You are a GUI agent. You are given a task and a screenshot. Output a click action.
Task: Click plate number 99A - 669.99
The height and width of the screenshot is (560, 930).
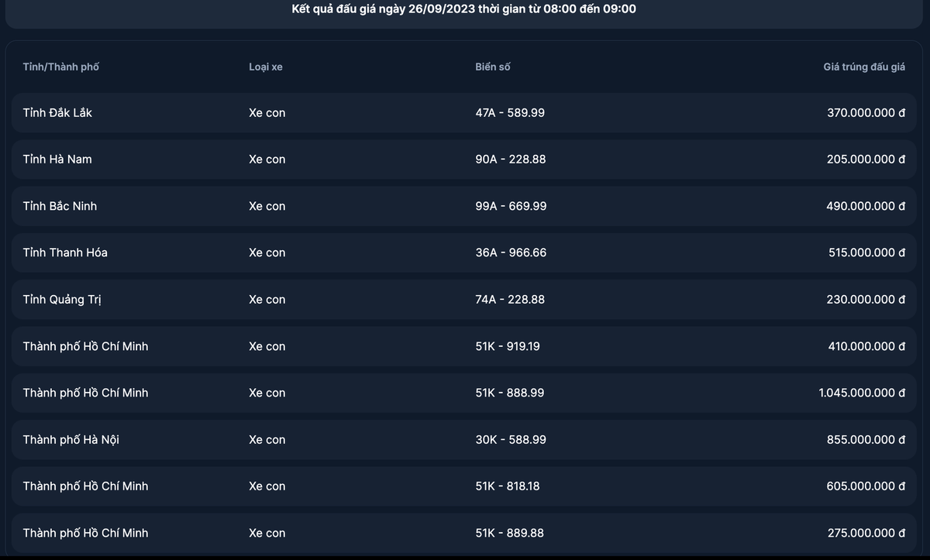click(511, 206)
